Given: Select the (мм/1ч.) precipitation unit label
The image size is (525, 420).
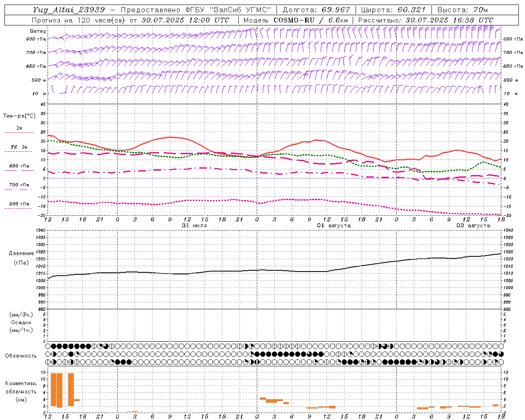Looking at the screenshot, I should (21, 330).
